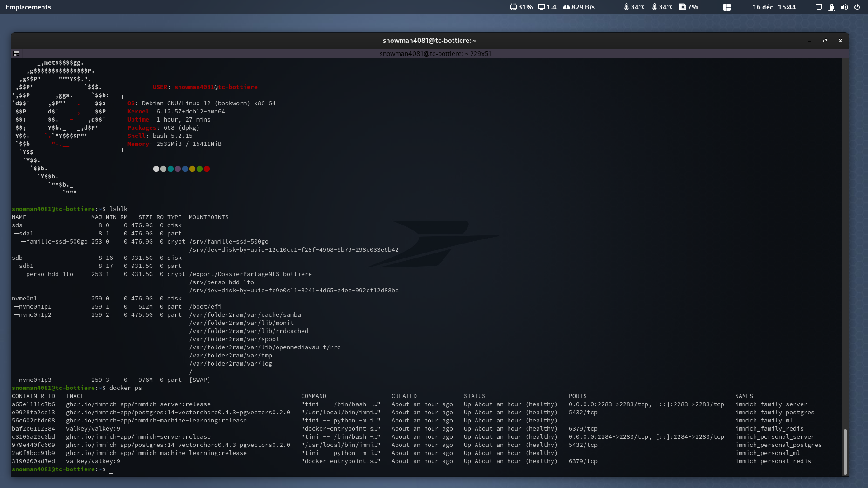Click the CPU usage 31% indicator
This screenshot has width=868, height=488.
[521, 7]
